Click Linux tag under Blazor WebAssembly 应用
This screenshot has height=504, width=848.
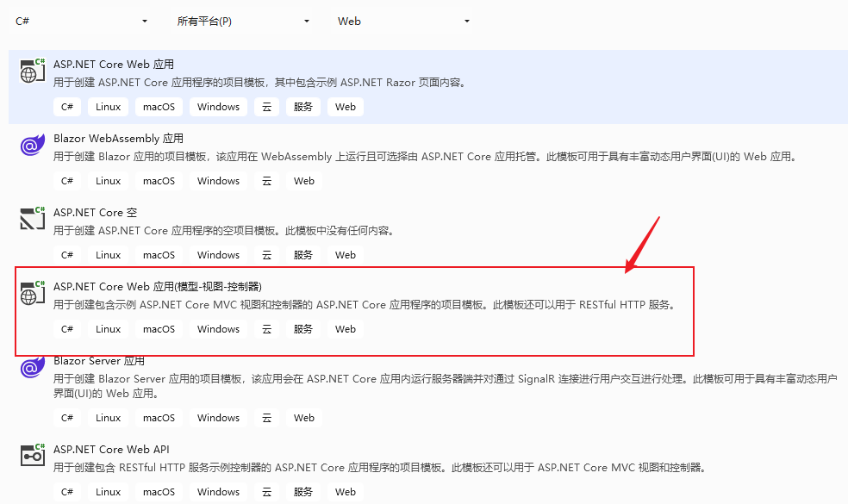[x=109, y=181]
